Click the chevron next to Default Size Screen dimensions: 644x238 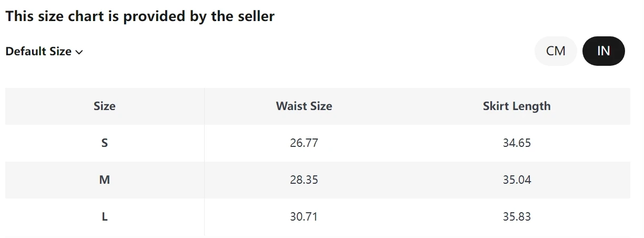[x=79, y=52]
